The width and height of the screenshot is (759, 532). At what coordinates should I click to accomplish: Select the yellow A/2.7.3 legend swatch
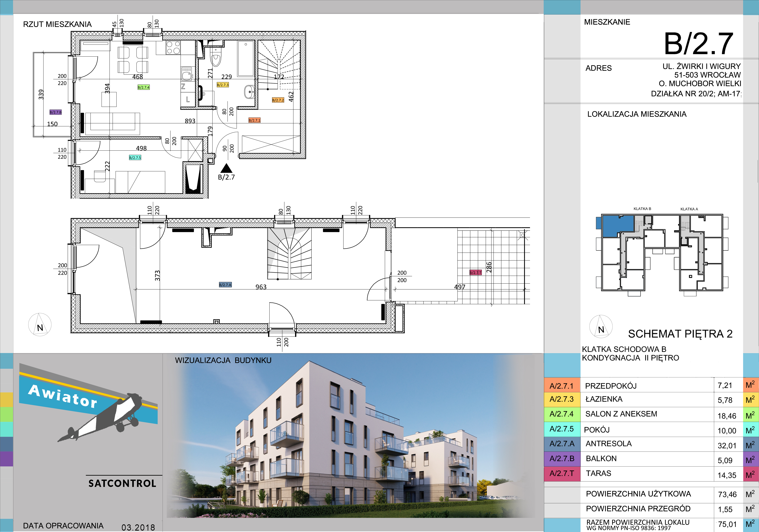[562, 400]
